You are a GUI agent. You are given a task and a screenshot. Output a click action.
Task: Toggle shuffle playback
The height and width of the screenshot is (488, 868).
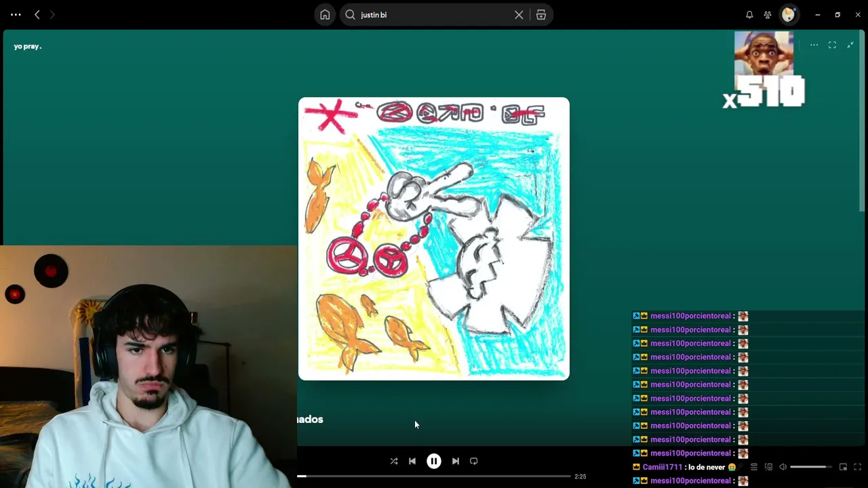click(394, 461)
